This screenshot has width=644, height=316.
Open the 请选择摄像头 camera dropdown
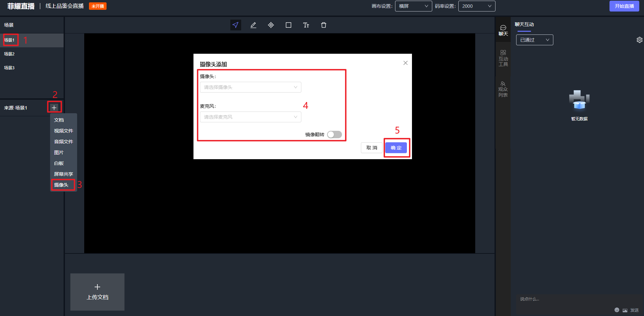point(250,87)
